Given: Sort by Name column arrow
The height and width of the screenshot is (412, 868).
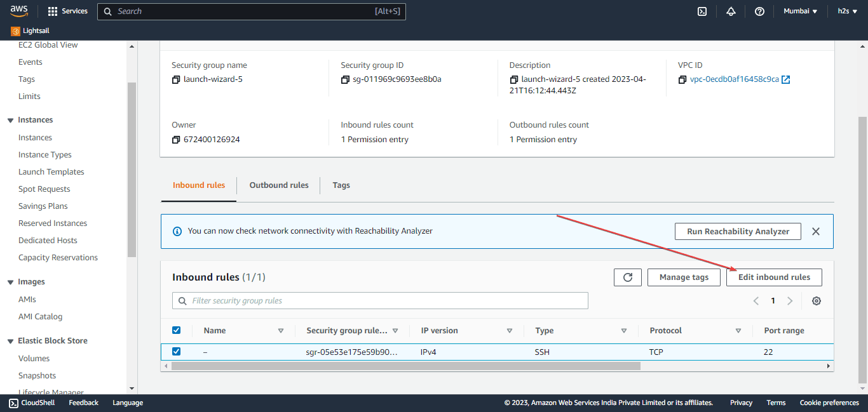Looking at the screenshot, I should coord(281,331).
